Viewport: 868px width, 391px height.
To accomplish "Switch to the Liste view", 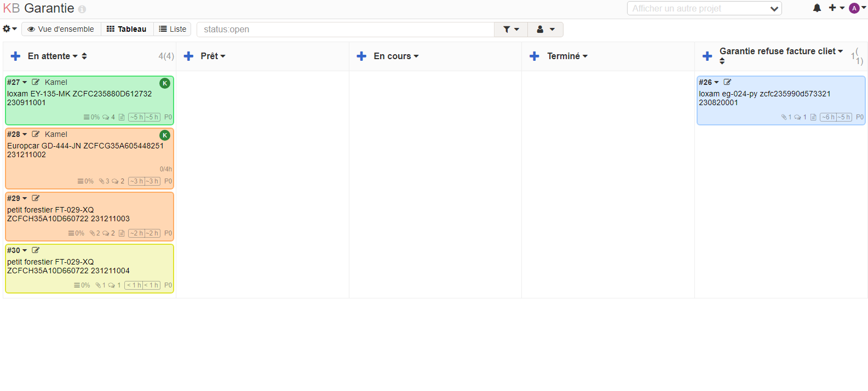I will [x=173, y=29].
